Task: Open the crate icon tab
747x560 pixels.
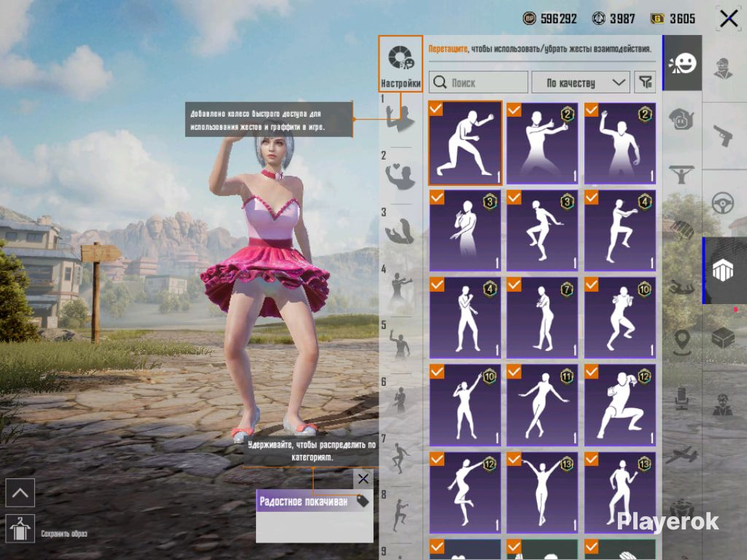Action: [x=723, y=338]
